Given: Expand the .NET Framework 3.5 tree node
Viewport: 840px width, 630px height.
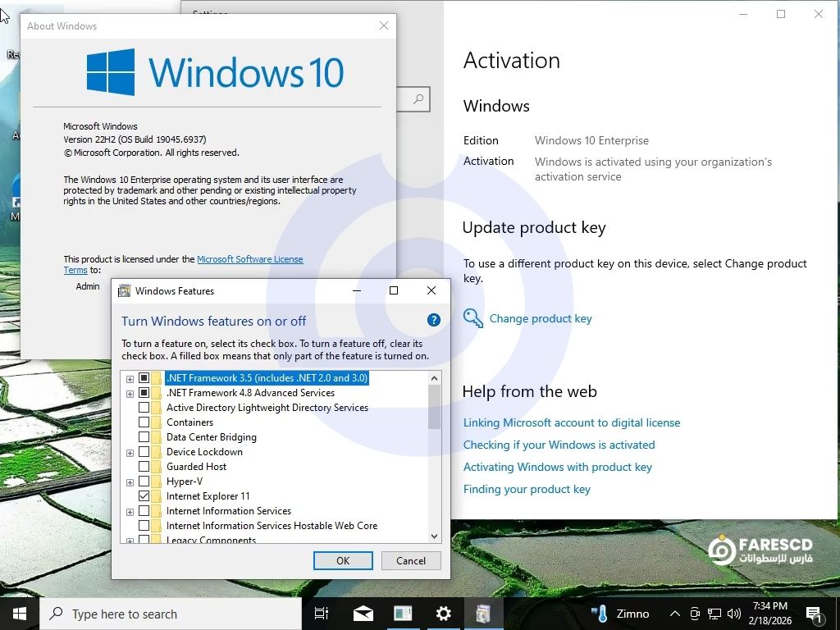Looking at the screenshot, I should 130,378.
